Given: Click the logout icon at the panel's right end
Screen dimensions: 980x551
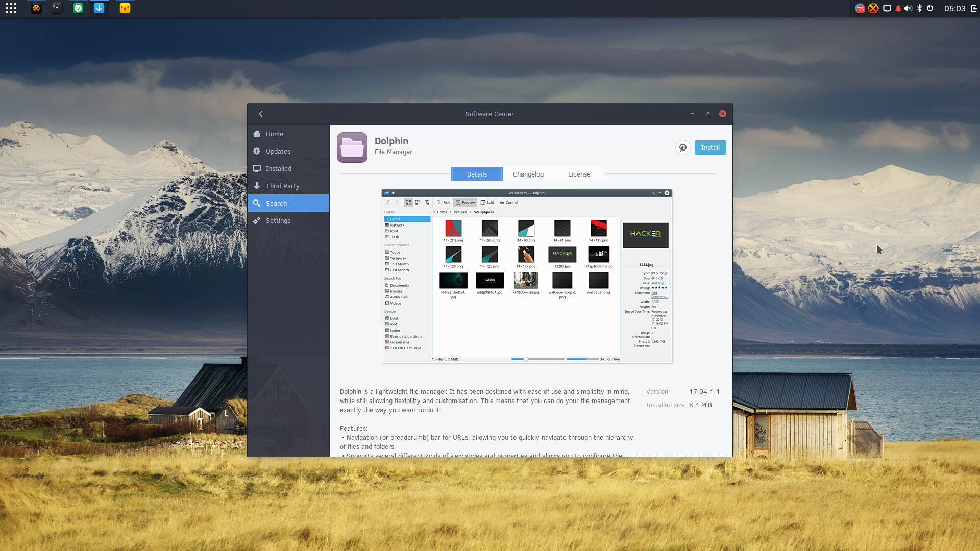Looking at the screenshot, I should (x=974, y=8).
